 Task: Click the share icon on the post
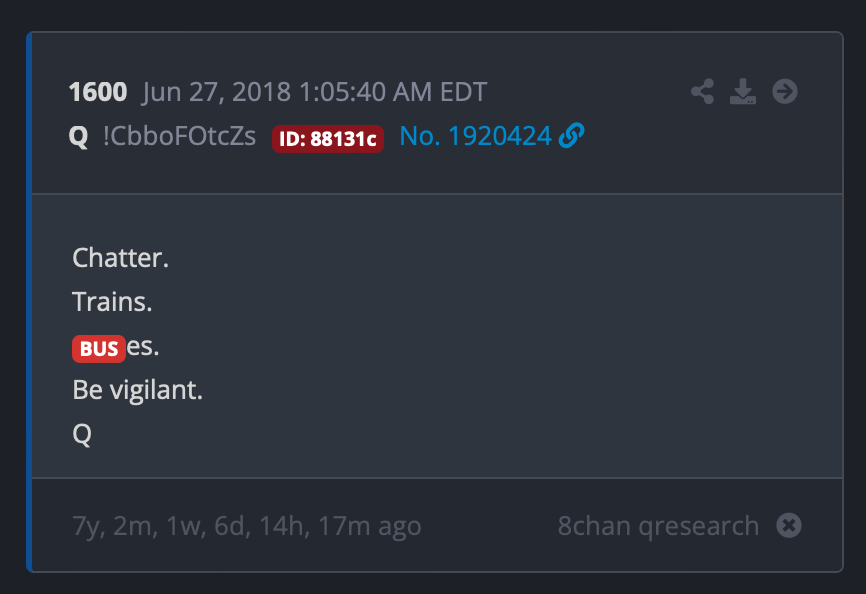point(703,92)
